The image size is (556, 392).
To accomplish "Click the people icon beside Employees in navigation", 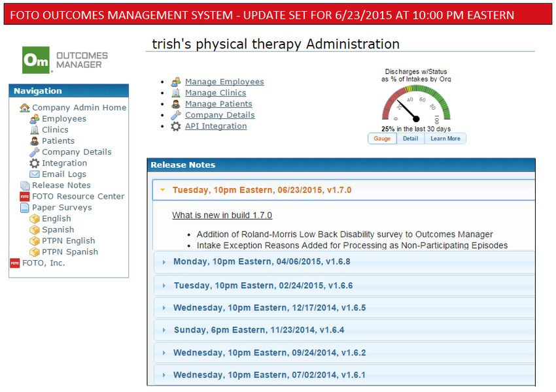I will point(35,119).
